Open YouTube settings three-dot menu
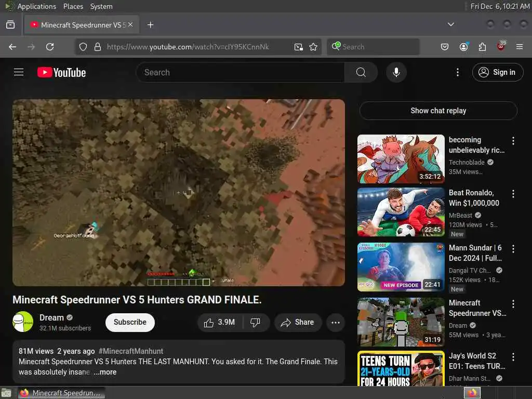Image resolution: width=532 pixels, height=399 pixels. coord(457,72)
